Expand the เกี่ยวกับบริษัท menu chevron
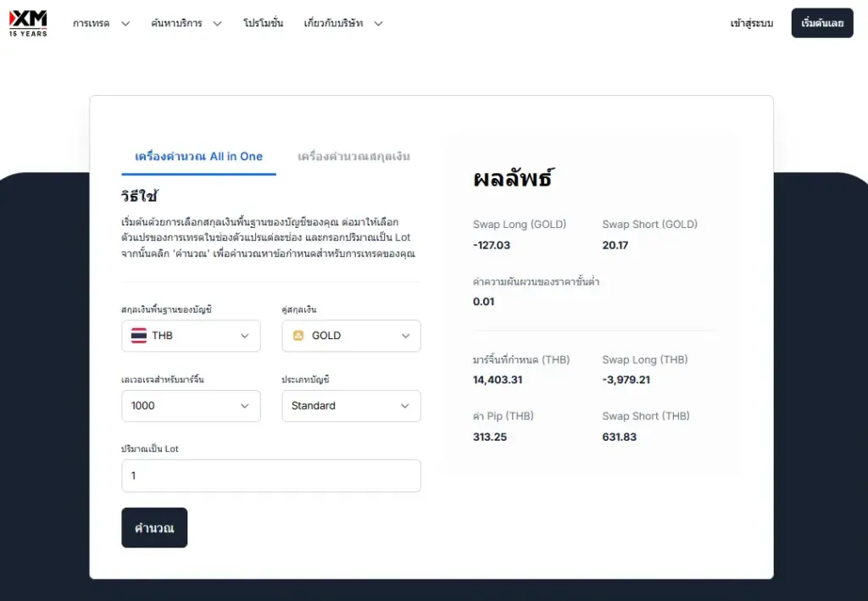868x601 pixels. tap(378, 24)
